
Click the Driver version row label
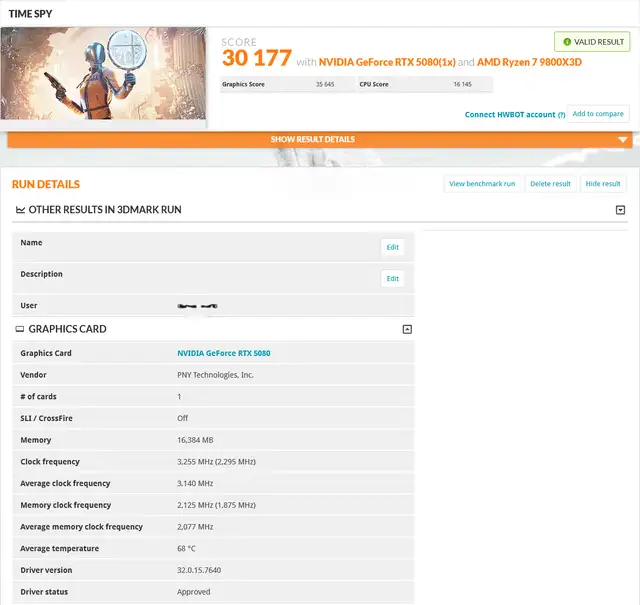tap(46, 570)
